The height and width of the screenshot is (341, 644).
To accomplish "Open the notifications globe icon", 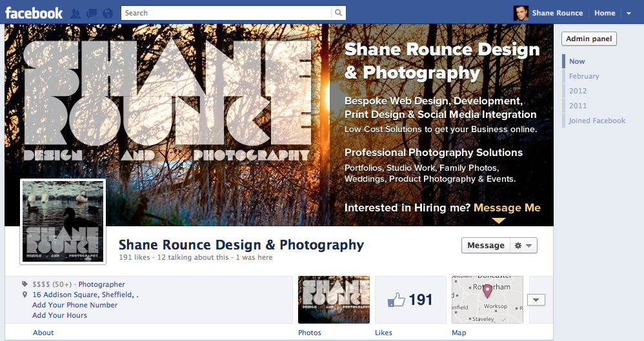I will click(108, 14).
